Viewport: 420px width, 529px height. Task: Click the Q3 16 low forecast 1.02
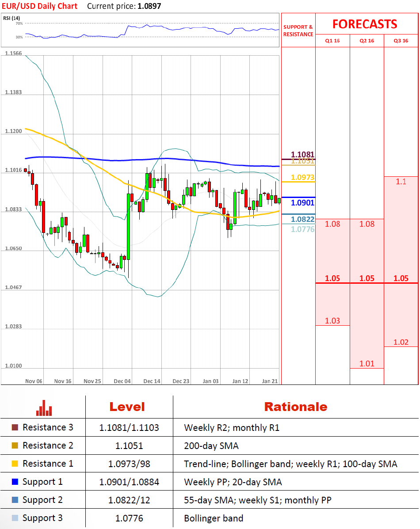click(401, 343)
